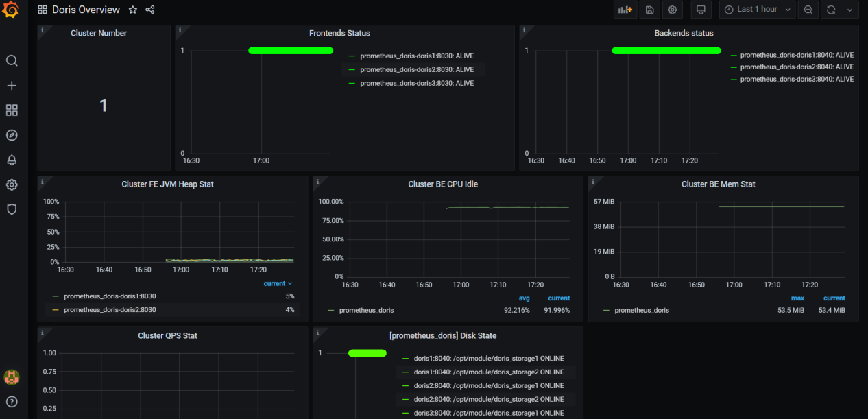Expand the refresh interval dropdown arrow
The width and height of the screenshot is (868, 419).
click(x=850, y=10)
